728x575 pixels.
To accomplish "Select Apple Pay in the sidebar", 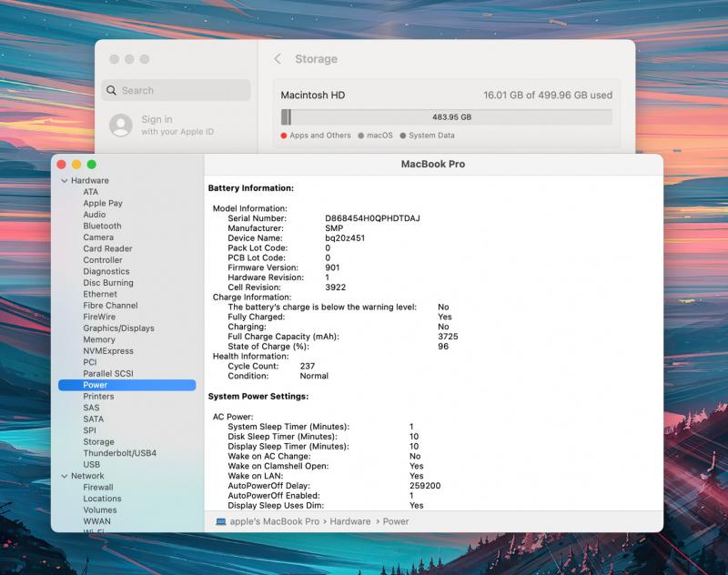I will pyautogui.click(x=103, y=203).
